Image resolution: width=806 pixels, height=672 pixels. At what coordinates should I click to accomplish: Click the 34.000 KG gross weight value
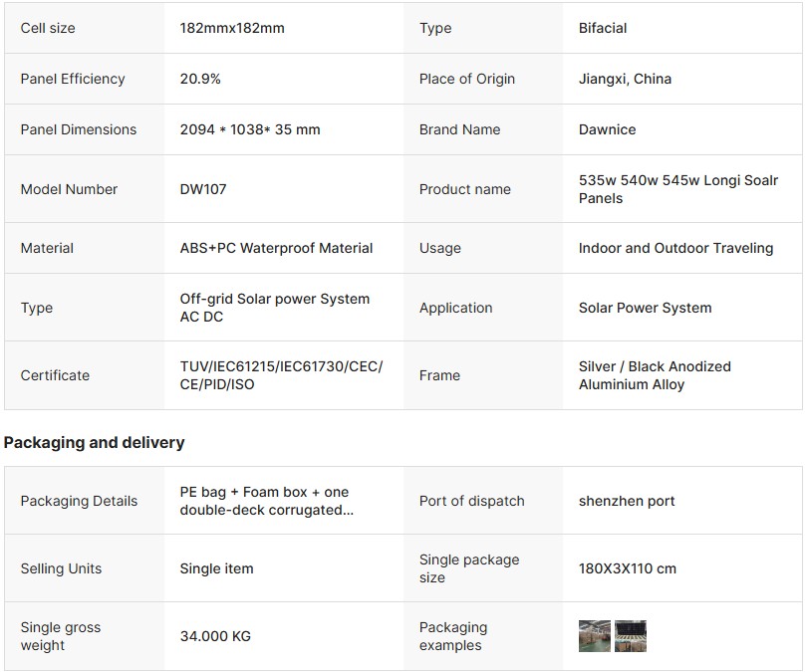coord(215,636)
